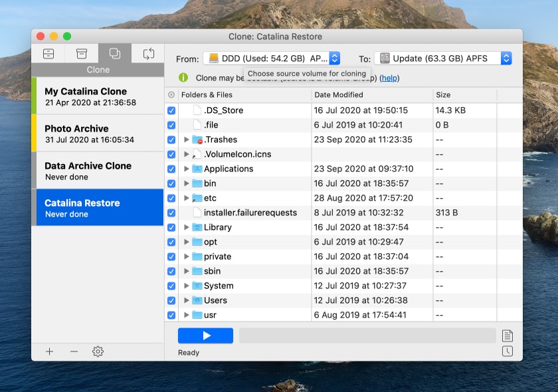Click the Library folder icon
The width and height of the screenshot is (558, 392).
coord(197,227)
